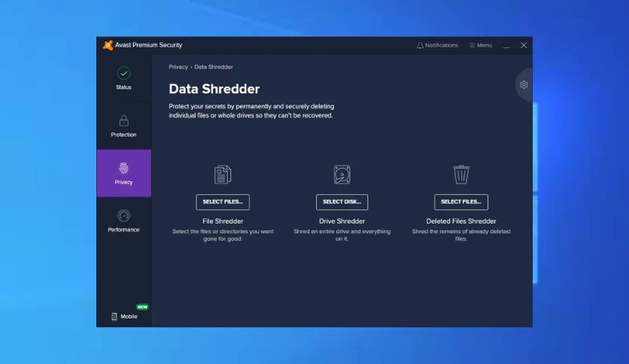Click the Avast logo icon in title bar

[108, 45]
